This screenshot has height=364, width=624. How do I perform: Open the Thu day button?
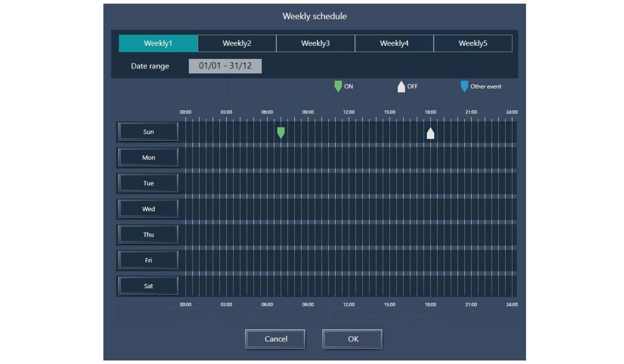[148, 234]
